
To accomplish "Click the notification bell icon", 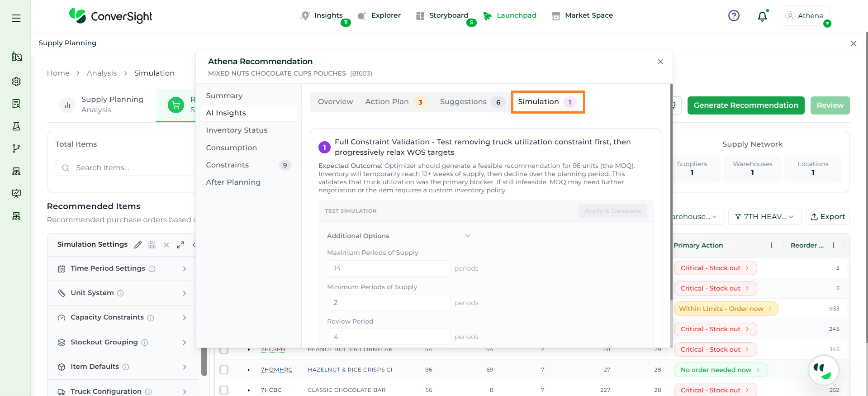I will point(762,16).
